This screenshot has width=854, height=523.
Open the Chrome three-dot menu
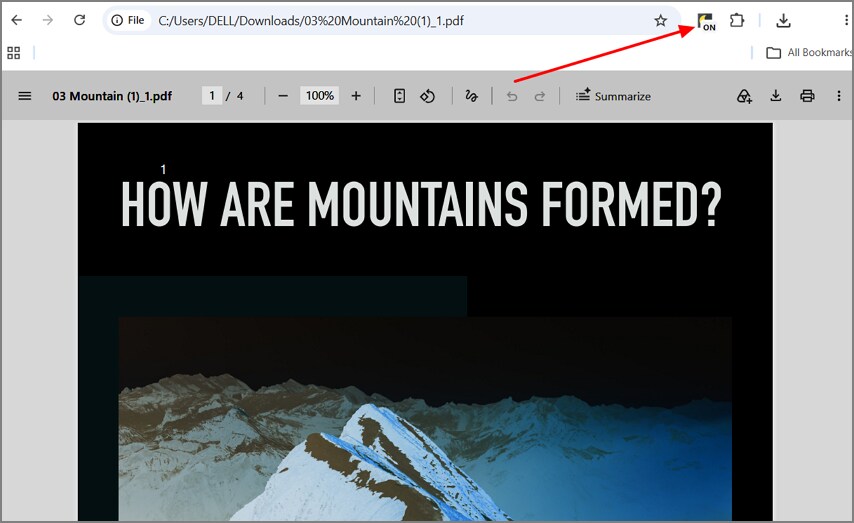(846, 21)
